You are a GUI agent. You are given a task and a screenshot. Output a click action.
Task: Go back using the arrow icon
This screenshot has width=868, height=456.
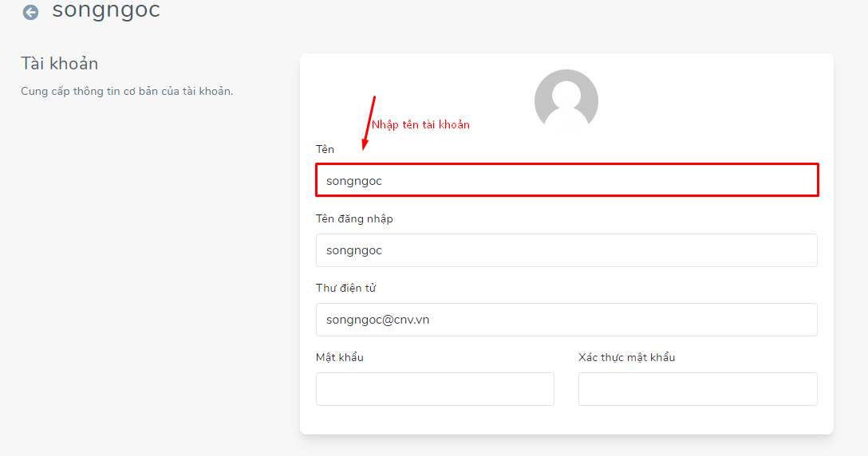coord(30,12)
